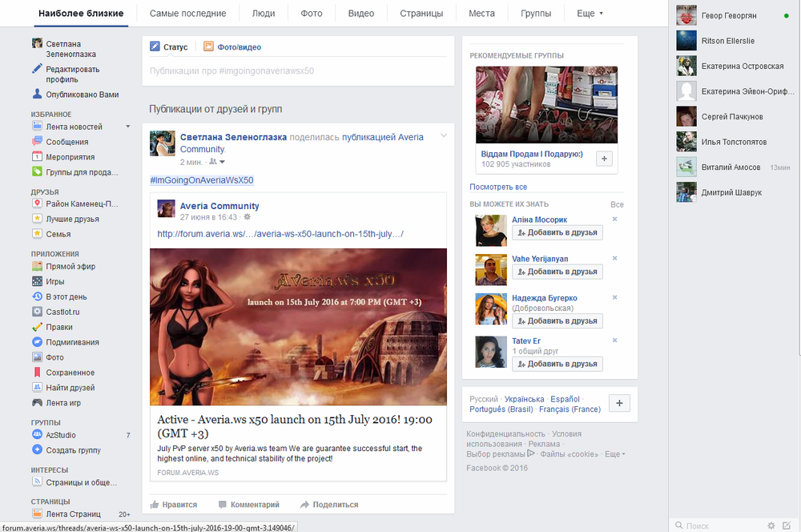Click the chat settings gear icon
This screenshot has width=801, height=532.
(x=771, y=526)
